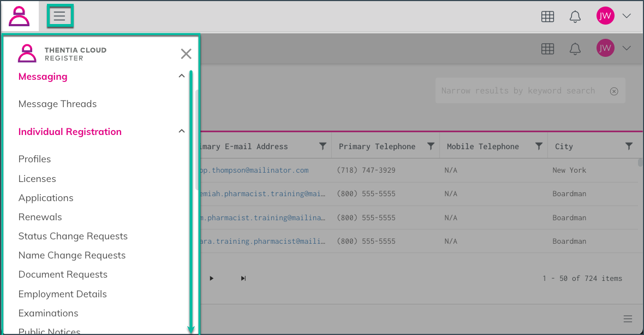Expand user dropdown chevron in top bar
Image resolution: width=644 pixels, height=335 pixels.
(627, 16)
